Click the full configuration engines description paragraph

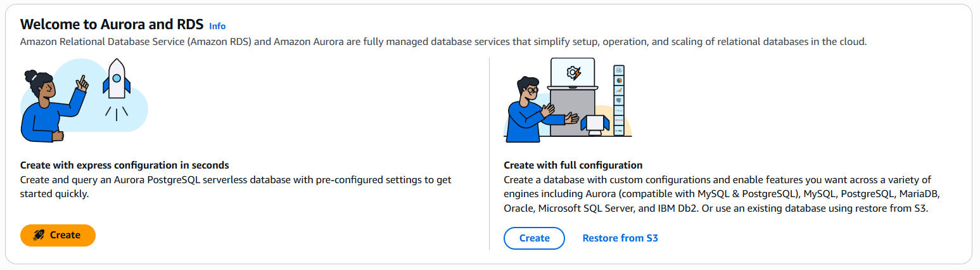717,194
